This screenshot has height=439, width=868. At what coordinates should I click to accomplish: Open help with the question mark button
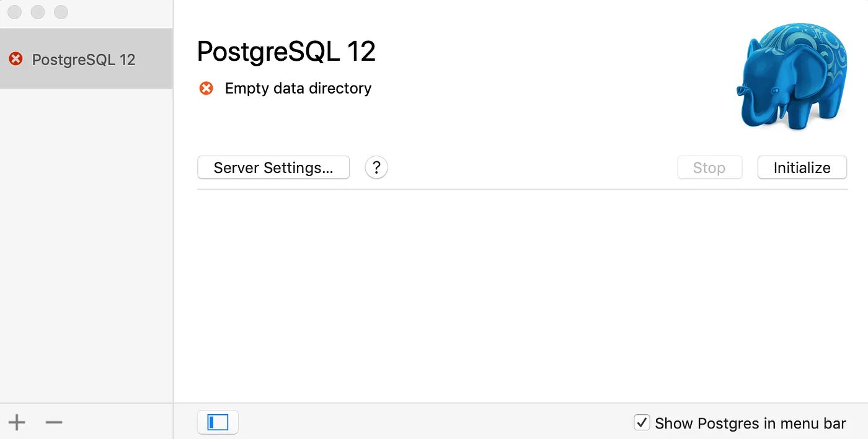(x=376, y=167)
